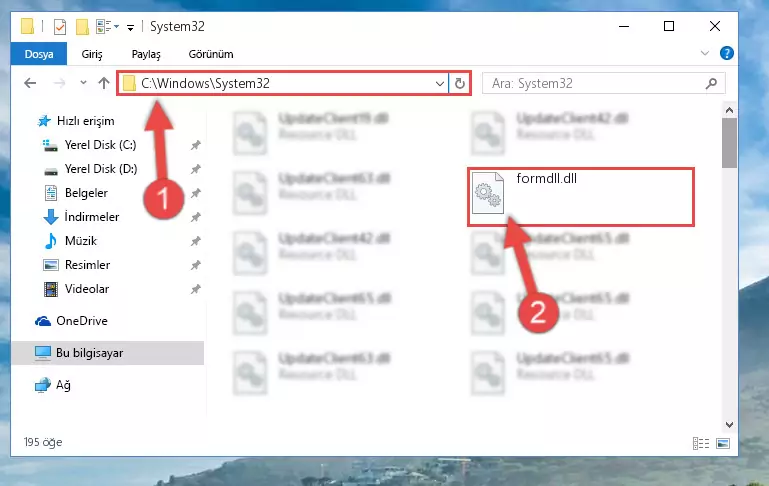The height and width of the screenshot is (486, 769).
Task: Switch to the Giriş ribbon tab
Action: pos(92,54)
